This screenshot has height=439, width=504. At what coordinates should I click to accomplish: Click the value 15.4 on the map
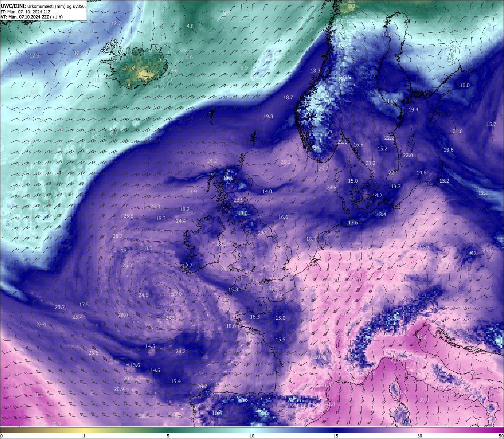click(x=176, y=382)
